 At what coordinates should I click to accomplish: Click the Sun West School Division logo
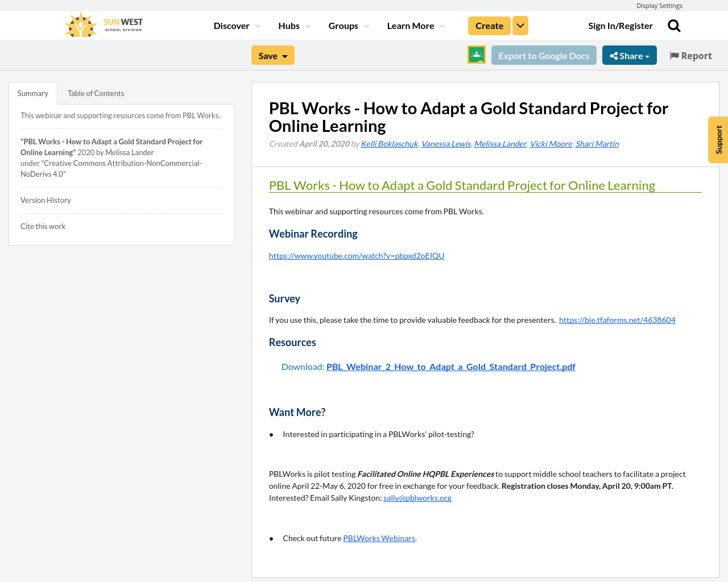[102, 23]
